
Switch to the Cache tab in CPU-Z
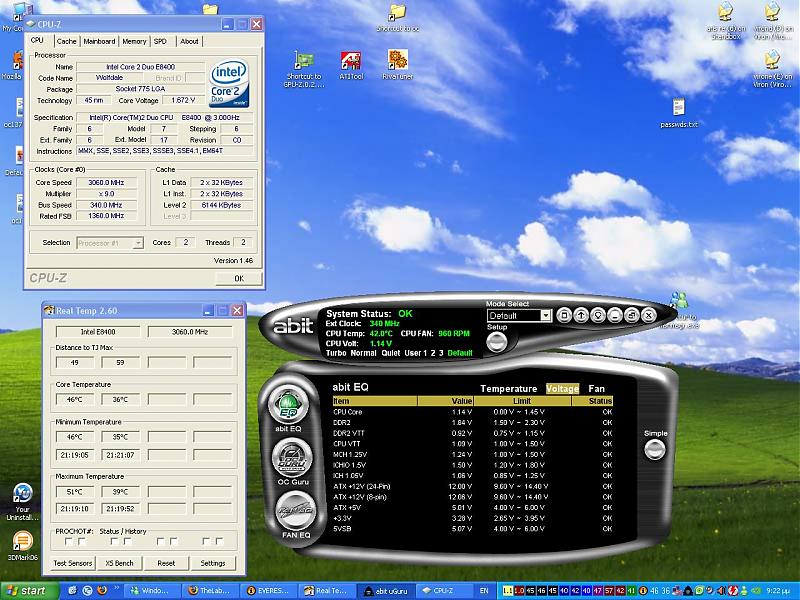66,41
